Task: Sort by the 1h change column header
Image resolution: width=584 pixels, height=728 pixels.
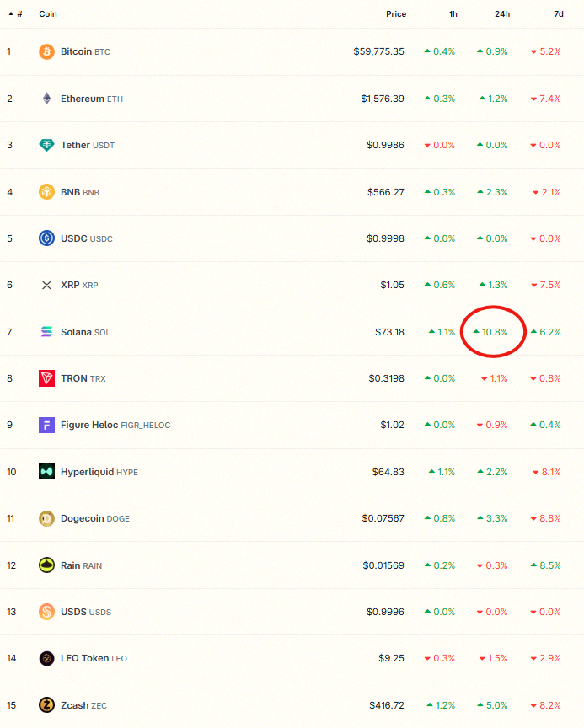Action: (453, 14)
